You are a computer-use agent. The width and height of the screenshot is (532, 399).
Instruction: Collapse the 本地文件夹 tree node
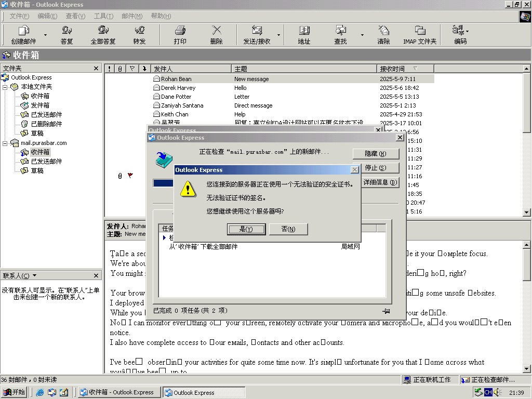point(5,87)
